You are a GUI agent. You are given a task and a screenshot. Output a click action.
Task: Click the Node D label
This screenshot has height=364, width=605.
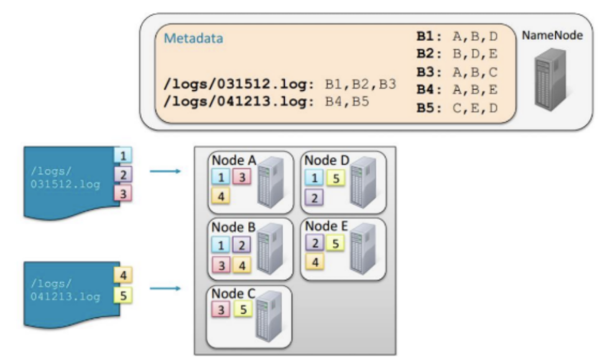[327, 160]
